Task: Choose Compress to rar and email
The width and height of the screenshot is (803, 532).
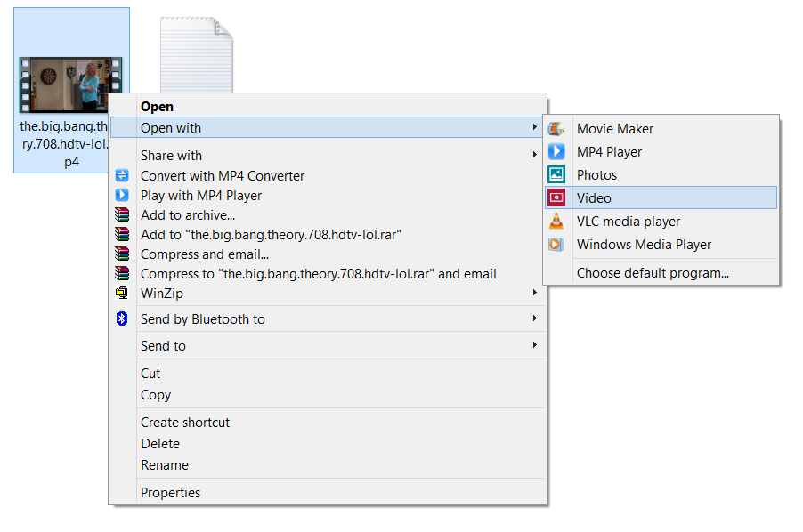Action: tap(328, 274)
